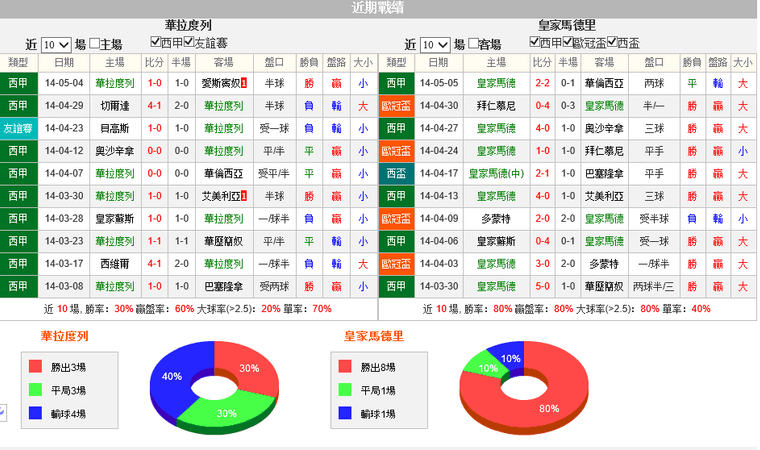Click the 近期戰績 section header
The width and height of the screenshot is (760, 450).
(x=378, y=8)
